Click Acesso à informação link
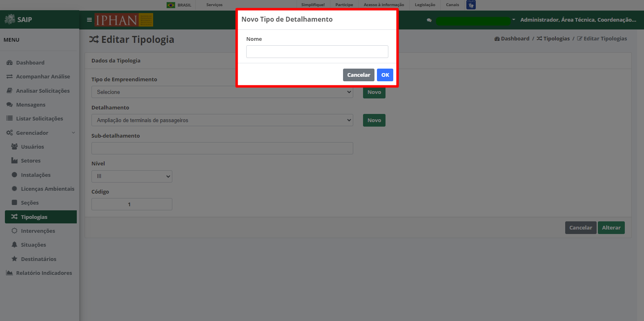Viewport: 644px width, 321px height. pyautogui.click(x=384, y=5)
